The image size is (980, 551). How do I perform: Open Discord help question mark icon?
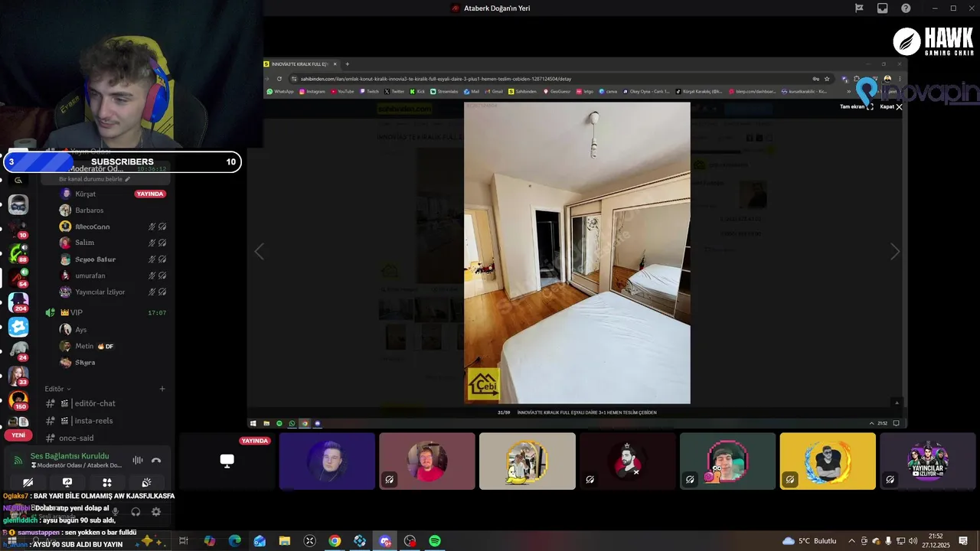pos(906,8)
